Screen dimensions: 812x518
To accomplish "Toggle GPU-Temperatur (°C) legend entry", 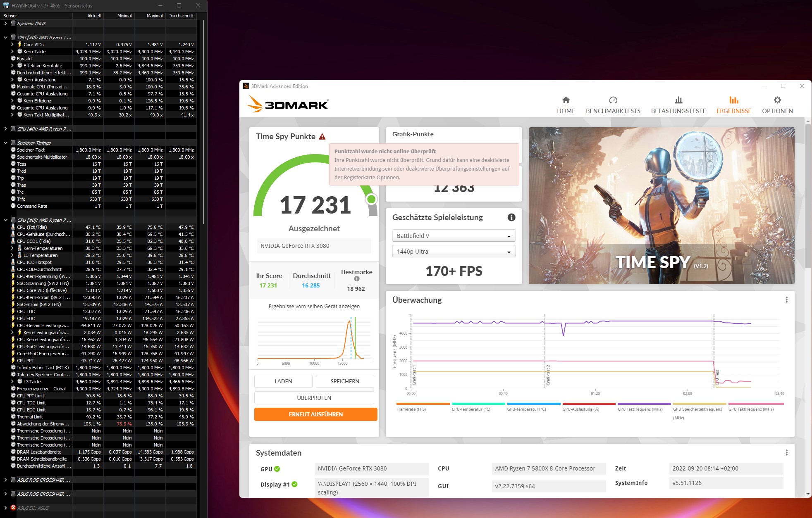I will (526, 409).
